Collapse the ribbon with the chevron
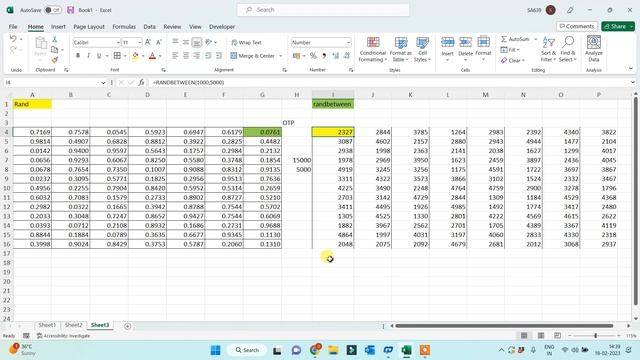 point(631,69)
